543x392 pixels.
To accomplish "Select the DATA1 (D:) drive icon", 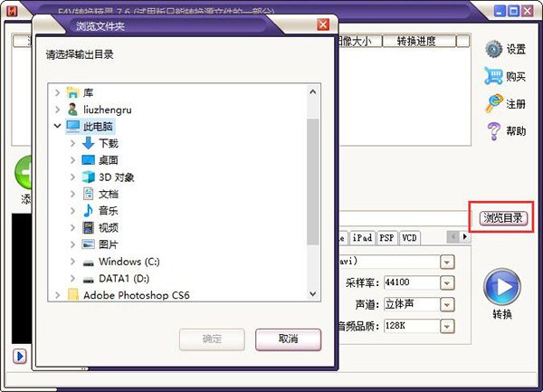I will pyautogui.click(x=89, y=280).
